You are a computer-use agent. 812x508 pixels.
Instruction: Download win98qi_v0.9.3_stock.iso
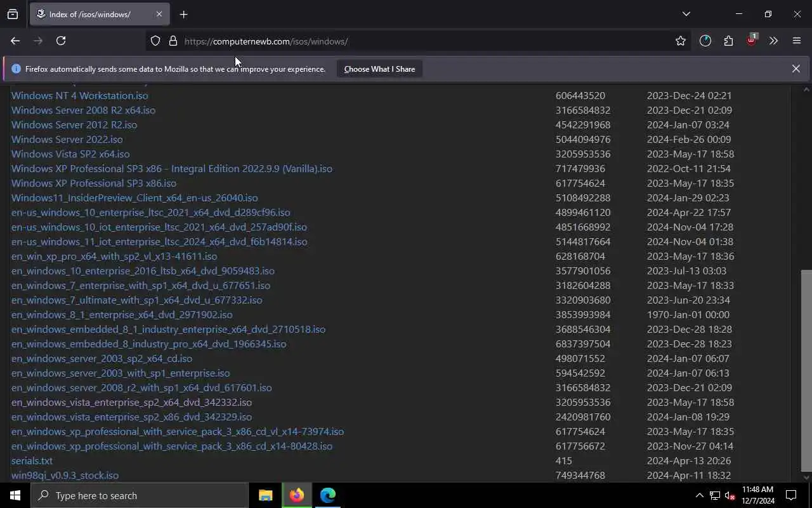[x=65, y=476]
